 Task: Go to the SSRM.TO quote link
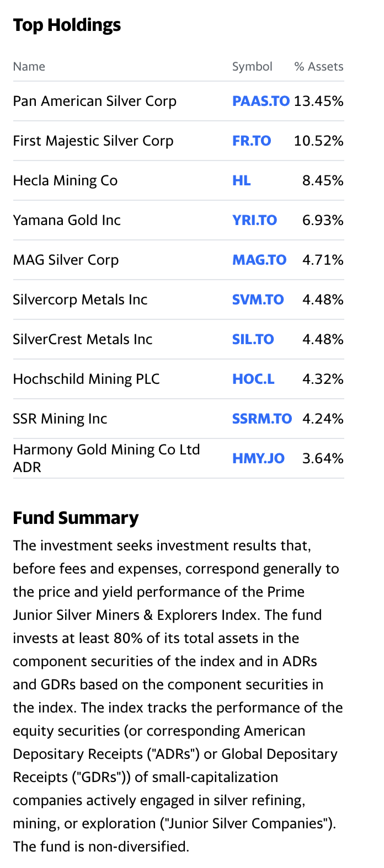point(262,419)
